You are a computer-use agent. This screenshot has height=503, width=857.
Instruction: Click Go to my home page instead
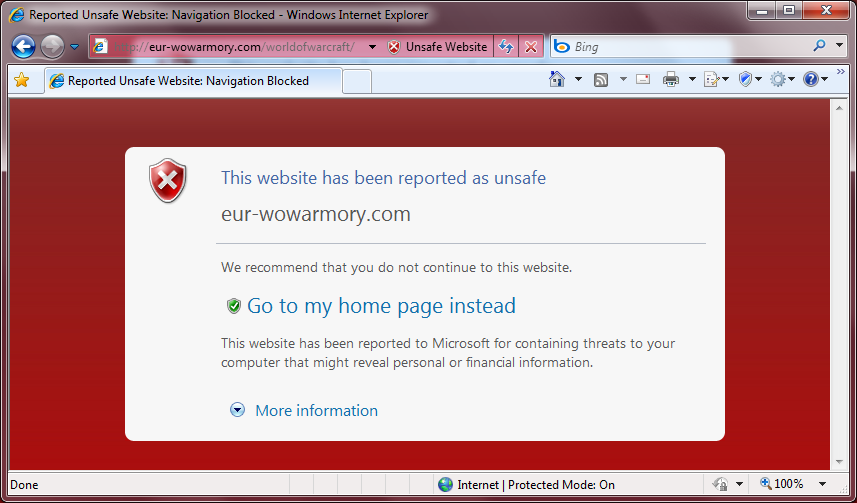[x=381, y=306]
